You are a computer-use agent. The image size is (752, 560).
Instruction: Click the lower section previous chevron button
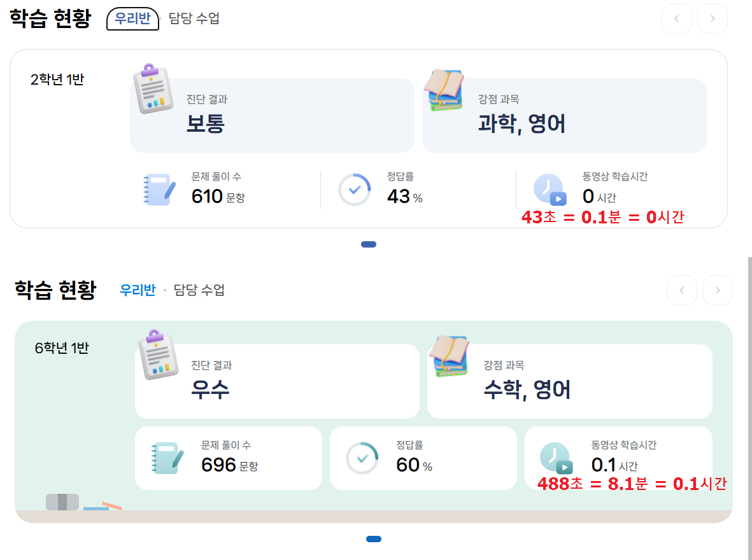coord(681,290)
